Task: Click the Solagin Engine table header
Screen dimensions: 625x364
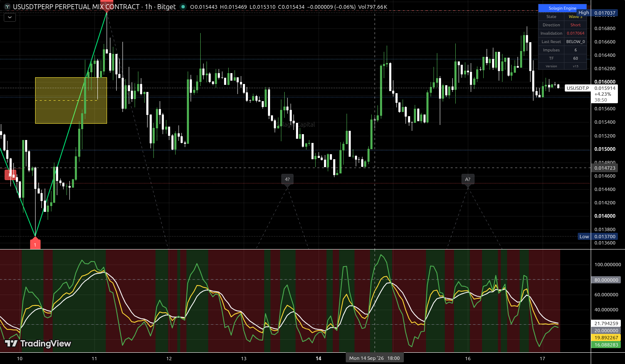Action: [562, 8]
